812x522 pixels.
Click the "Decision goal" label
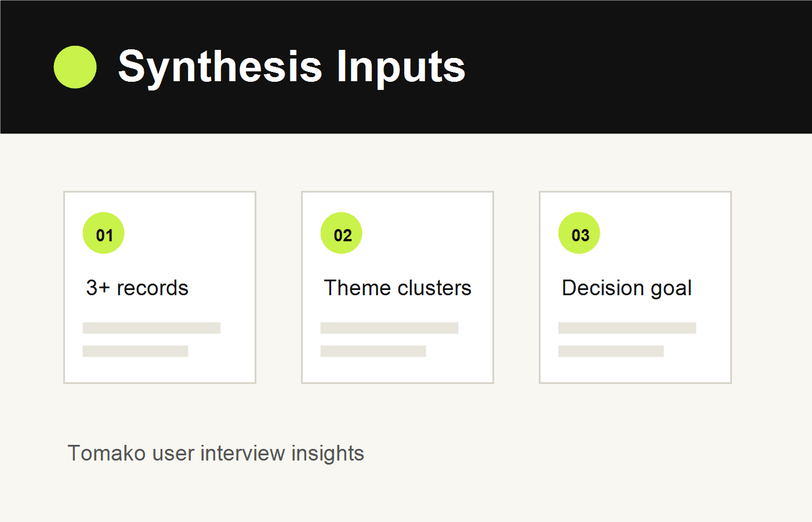point(627,288)
